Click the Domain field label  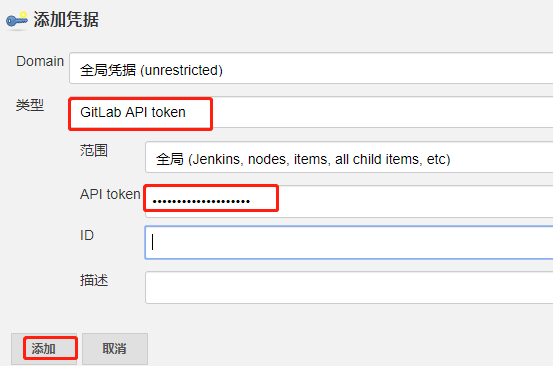[40, 61]
